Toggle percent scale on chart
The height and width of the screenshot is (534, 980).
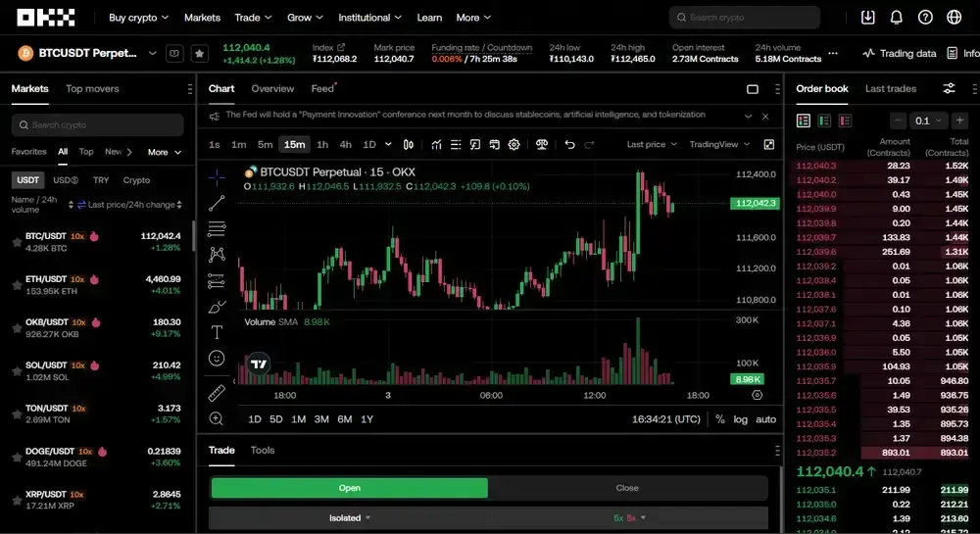tap(720, 419)
